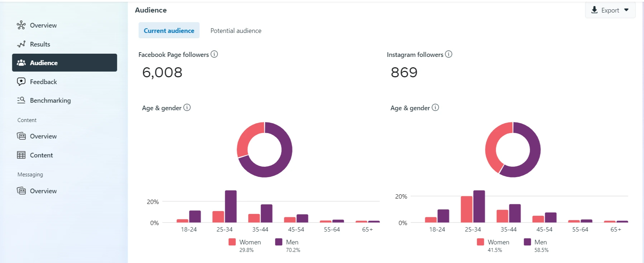Click the Overview network icon in sidebar
Screen dimensions: 644x263
pyautogui.click(x=21, y=25)
